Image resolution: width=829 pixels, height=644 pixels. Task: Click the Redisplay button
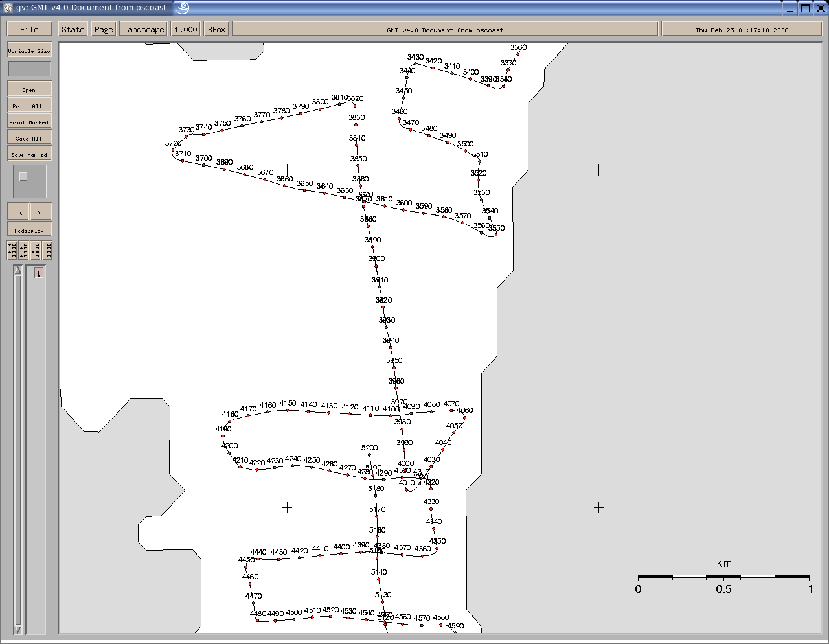[29, 230]
